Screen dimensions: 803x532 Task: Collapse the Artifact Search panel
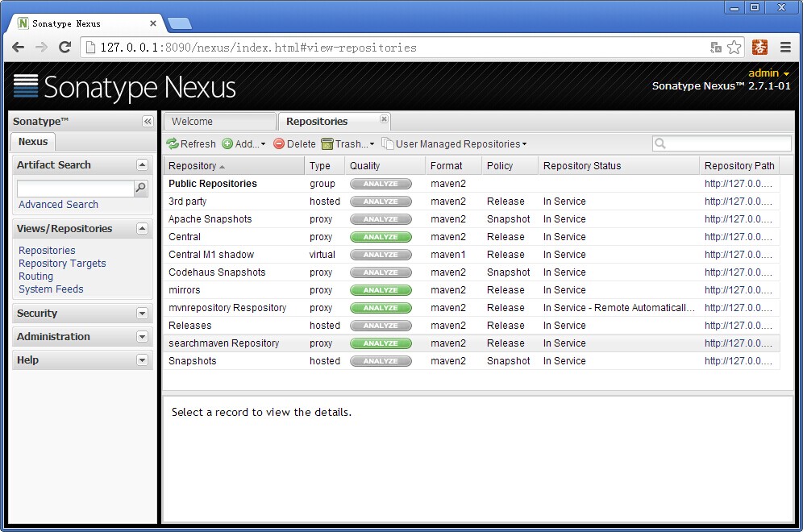point(143,165)
